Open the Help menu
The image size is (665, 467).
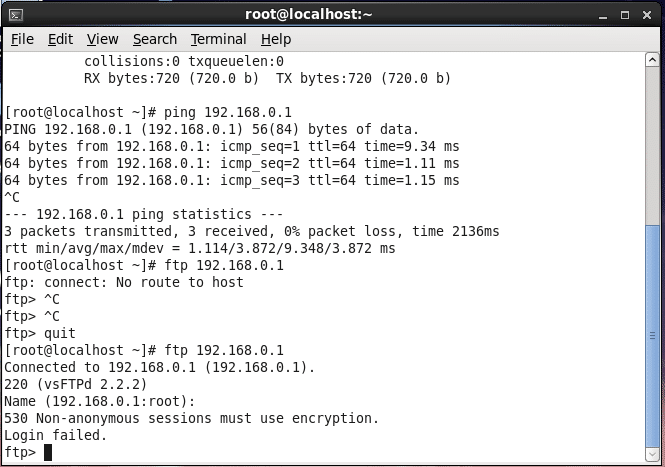(x=276, y=39)
